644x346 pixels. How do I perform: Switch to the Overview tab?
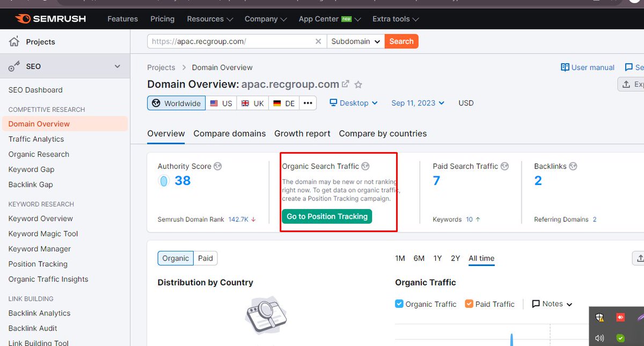166,134
